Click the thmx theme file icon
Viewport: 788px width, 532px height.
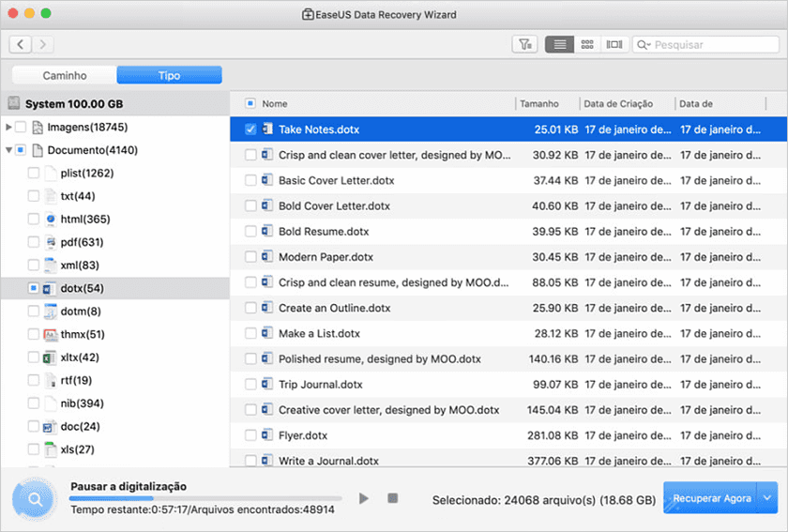(x=51, y=334)
